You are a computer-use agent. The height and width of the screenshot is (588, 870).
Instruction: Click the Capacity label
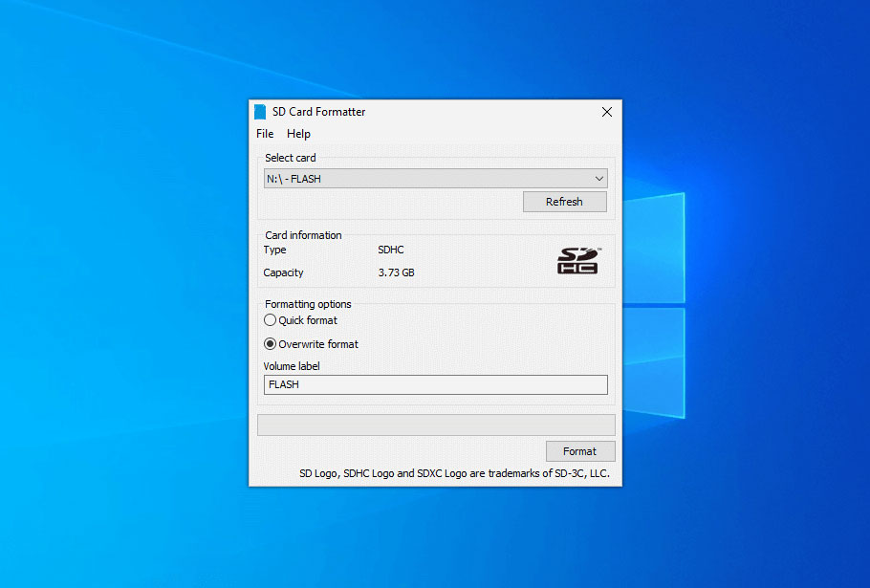pyautogui.click(x=283, y=272)
